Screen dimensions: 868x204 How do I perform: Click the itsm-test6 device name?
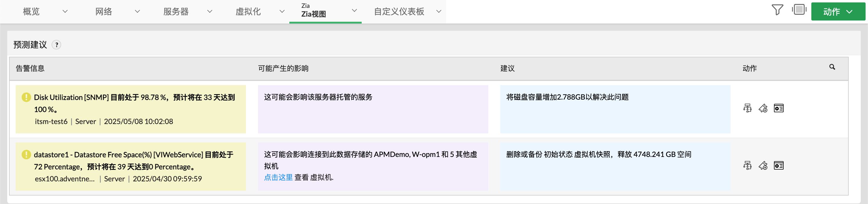[x=51, y=121]
